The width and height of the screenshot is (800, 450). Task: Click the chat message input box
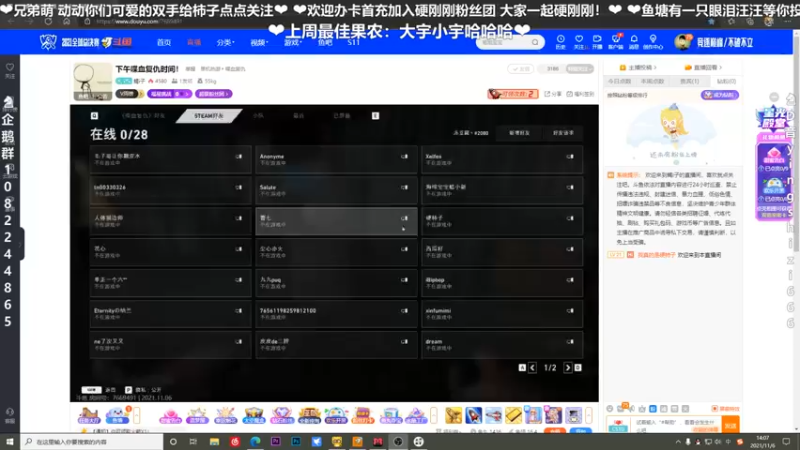(x=677, y=425)
